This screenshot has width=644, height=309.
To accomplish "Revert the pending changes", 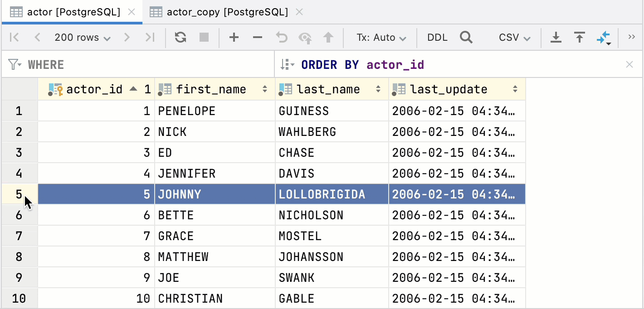I will 281,37.
